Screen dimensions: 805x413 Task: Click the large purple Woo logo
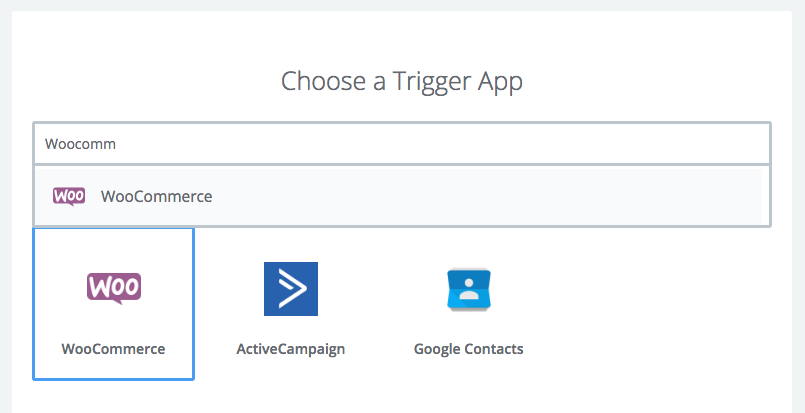(x=114, y=288)
